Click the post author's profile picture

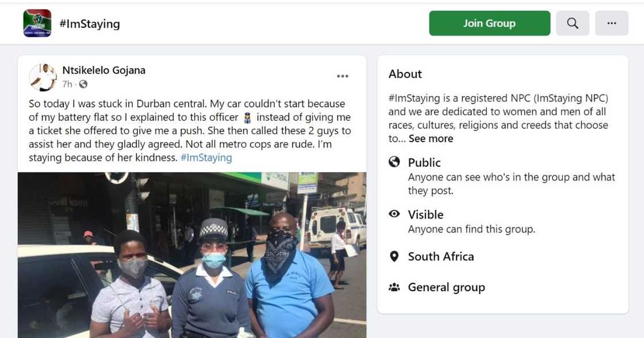pyautogui.click(x=43, y=78)
